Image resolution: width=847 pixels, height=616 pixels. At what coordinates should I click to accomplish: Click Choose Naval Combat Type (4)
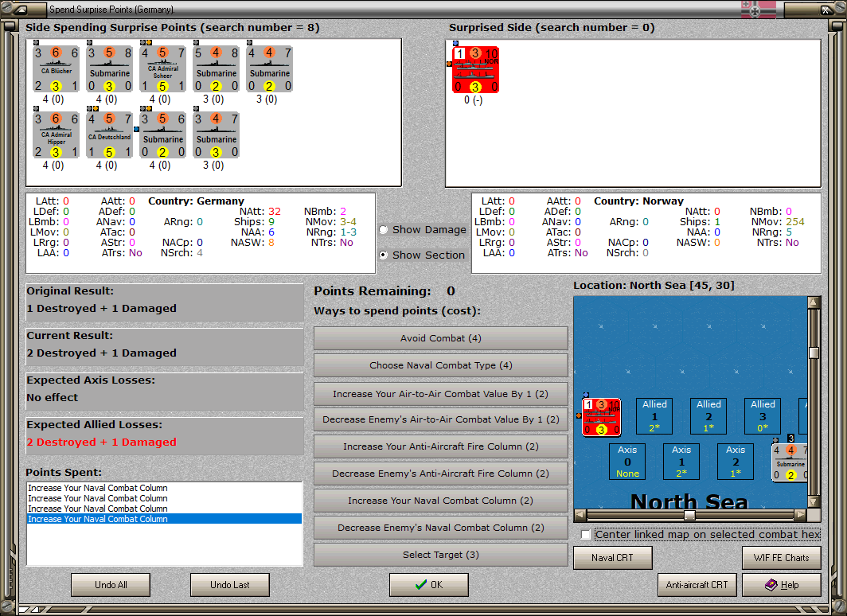441,365
